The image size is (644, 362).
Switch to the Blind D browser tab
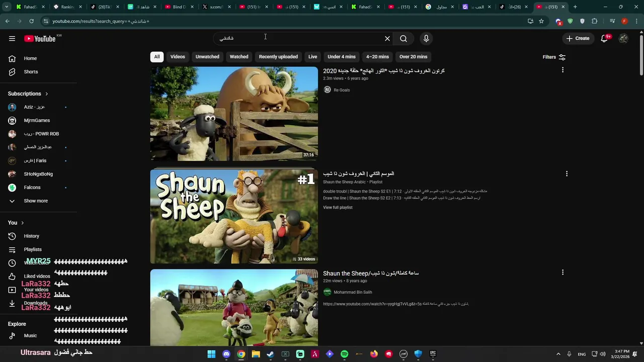pos(179,7)
